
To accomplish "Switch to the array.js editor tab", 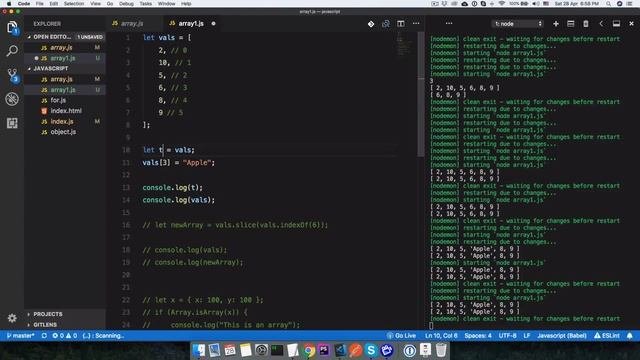I will pos(133,24).
